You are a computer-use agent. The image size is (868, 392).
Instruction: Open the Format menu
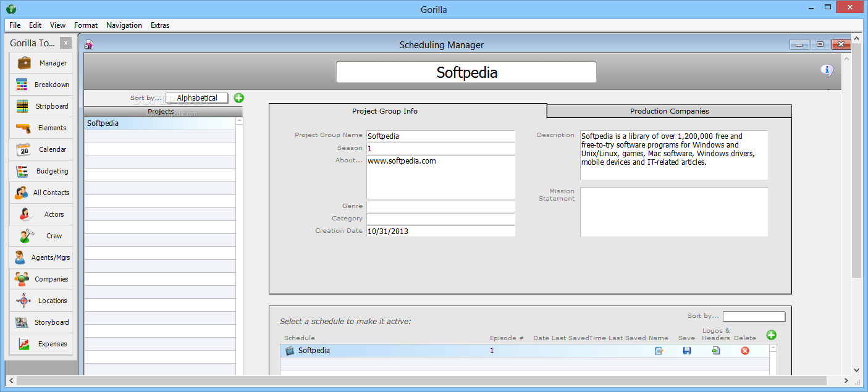click(x=86, y=25)
